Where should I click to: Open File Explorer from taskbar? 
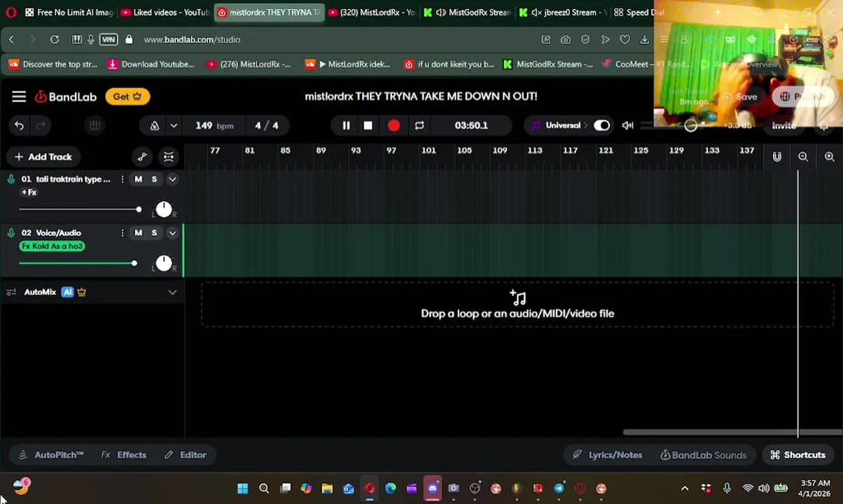click(x=327, y=489)
